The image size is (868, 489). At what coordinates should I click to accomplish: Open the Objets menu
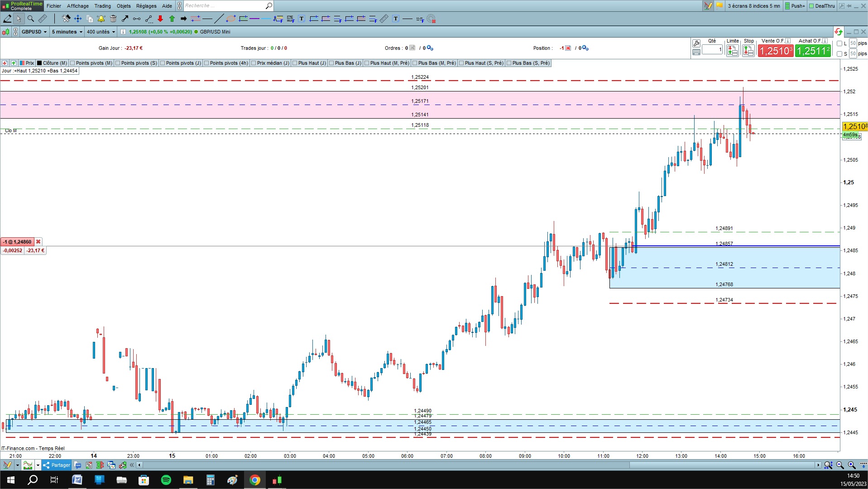[x=124, y=6]
